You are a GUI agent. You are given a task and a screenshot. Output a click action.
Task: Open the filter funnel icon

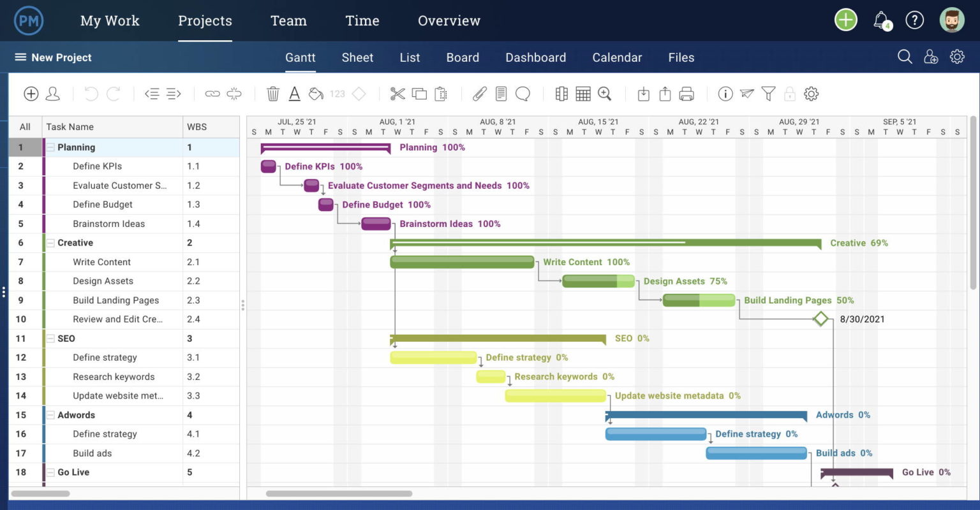(x=768, y=94)
